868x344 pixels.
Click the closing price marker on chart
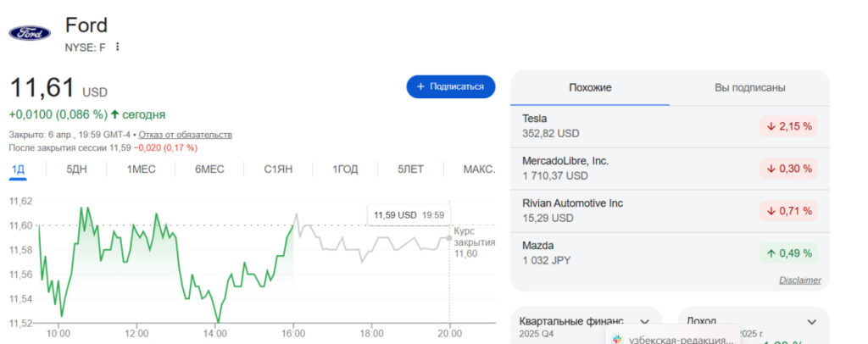pos(449,237)
